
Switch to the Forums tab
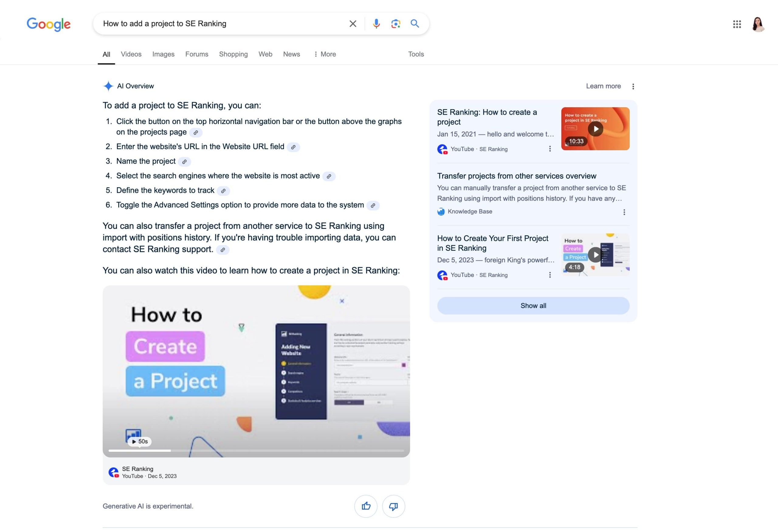[197, 54]
